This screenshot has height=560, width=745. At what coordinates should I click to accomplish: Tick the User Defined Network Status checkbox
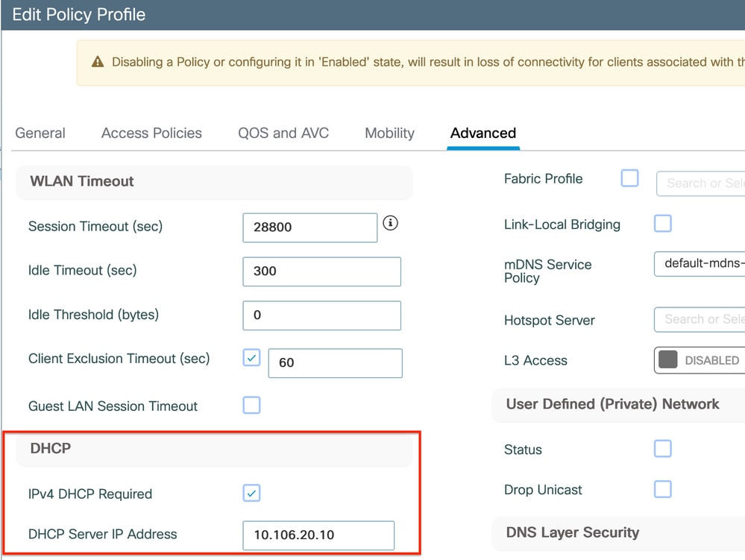(663, 448)
